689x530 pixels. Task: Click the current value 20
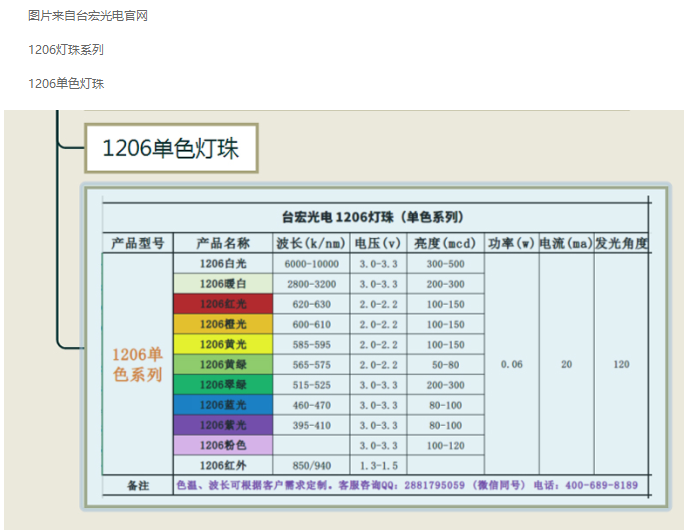pyautogui.click(x=566, y=364)
